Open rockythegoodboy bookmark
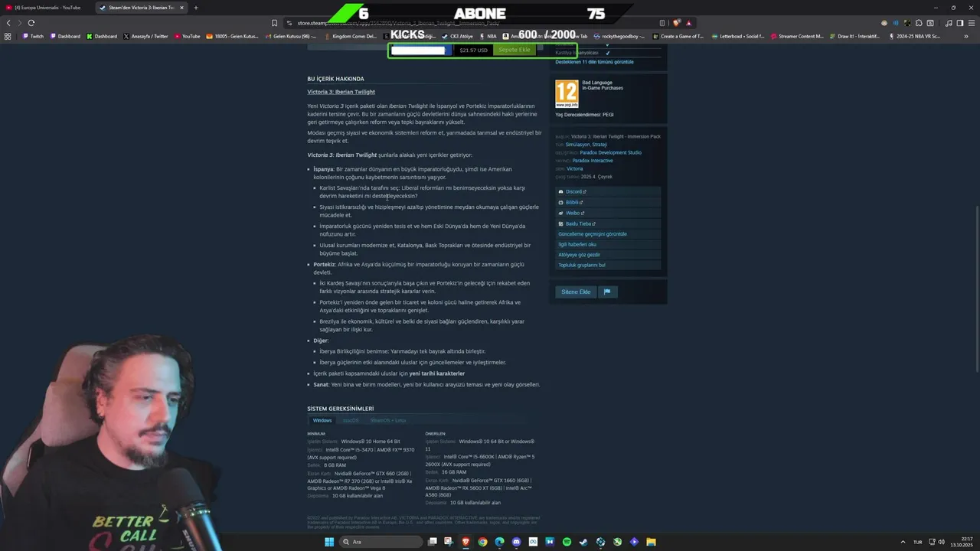980x551 pixels. tap(620, 36)
